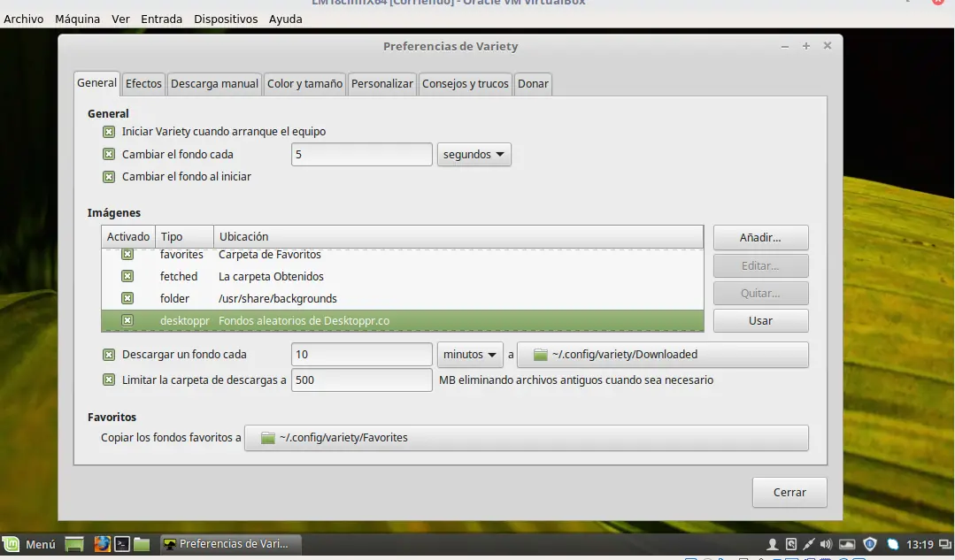Open the VirtualBox Máquina menu
The height and width of the screenshot is (560, 955).
point(77,19)
